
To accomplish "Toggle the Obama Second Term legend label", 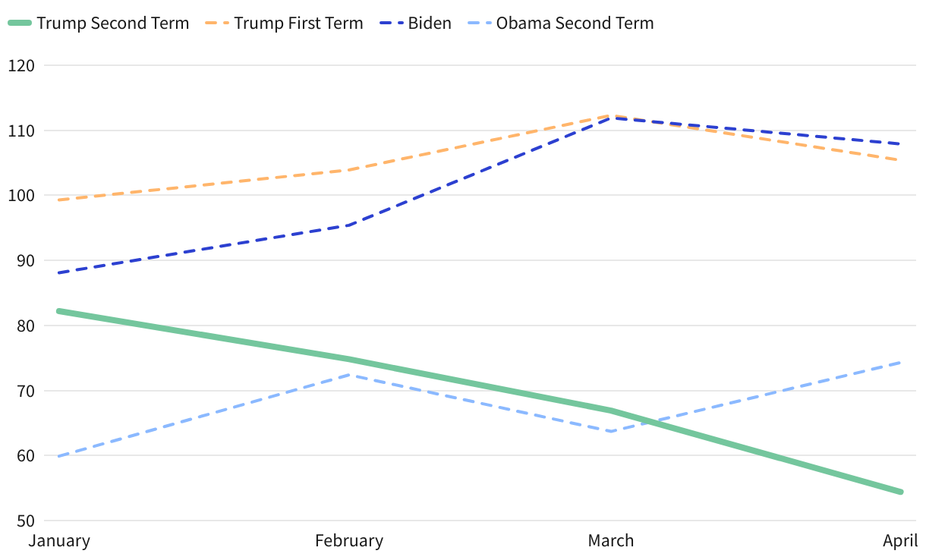I will (575, 24).
